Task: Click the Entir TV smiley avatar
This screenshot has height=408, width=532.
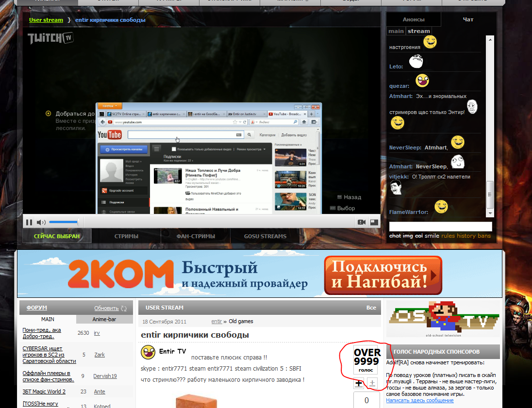Action: pos(148,352)
